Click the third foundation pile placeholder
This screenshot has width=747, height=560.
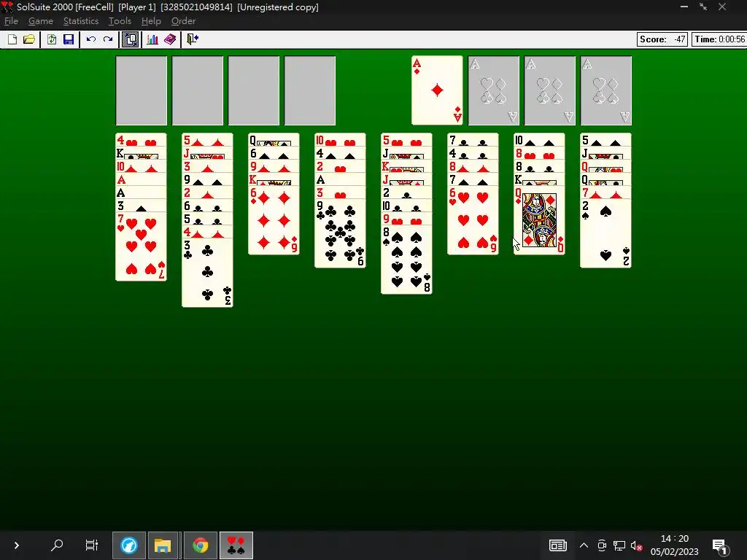549,90
